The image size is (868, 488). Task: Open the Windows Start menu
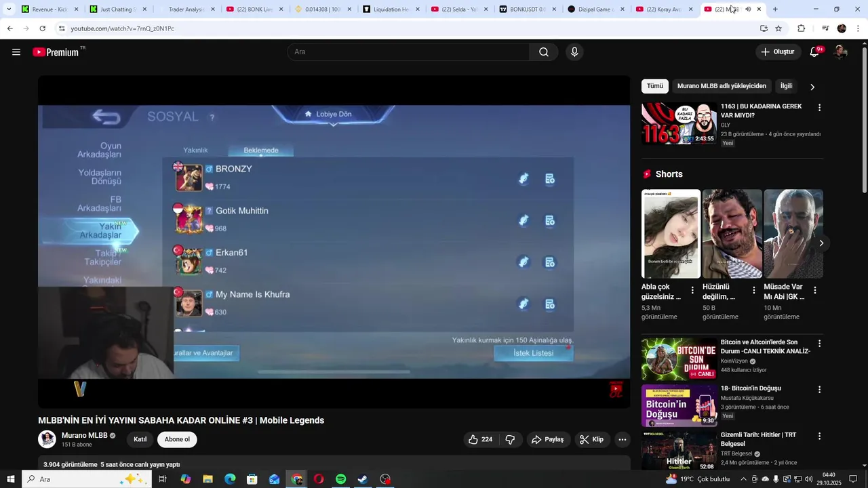[x=10, y=479]
